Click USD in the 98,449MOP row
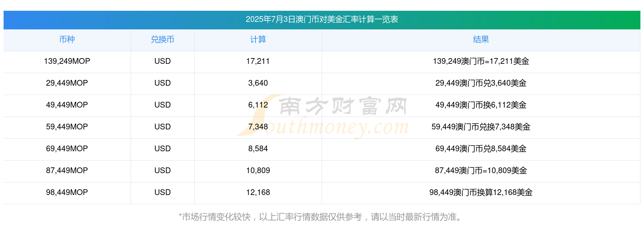The width and height of the screenshot is (644, 233). point(162,192)
